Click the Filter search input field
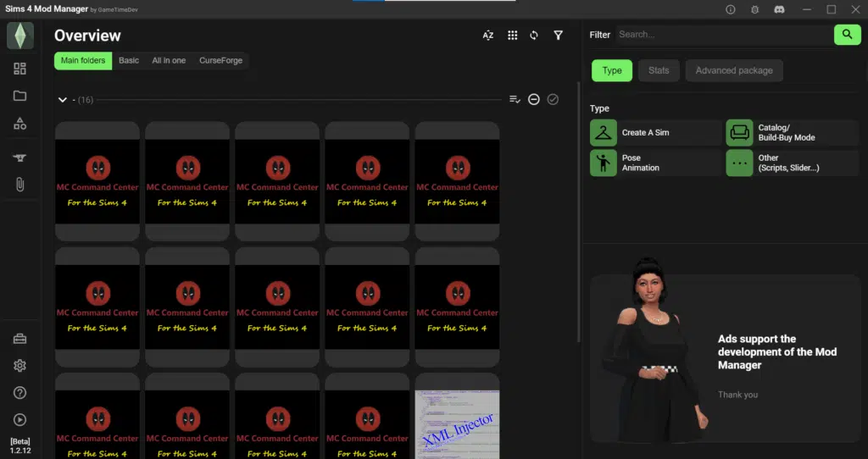868x459 pixels. coord(722,35)
